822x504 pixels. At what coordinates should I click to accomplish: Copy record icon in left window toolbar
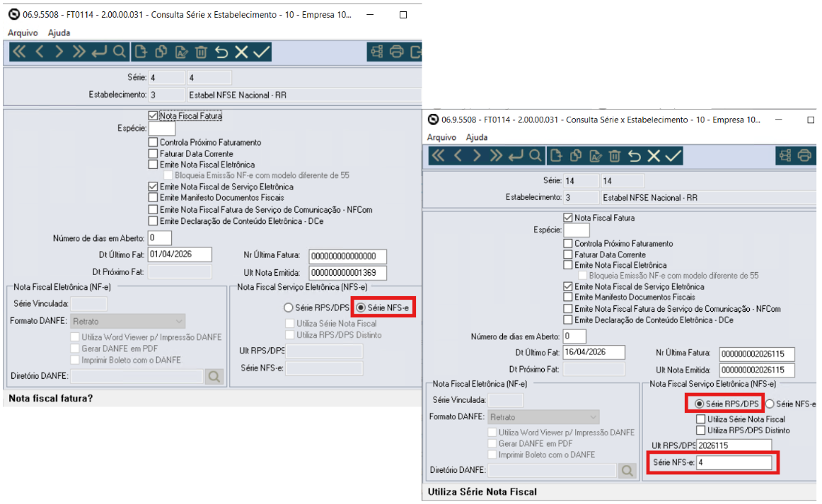(161, 52)
